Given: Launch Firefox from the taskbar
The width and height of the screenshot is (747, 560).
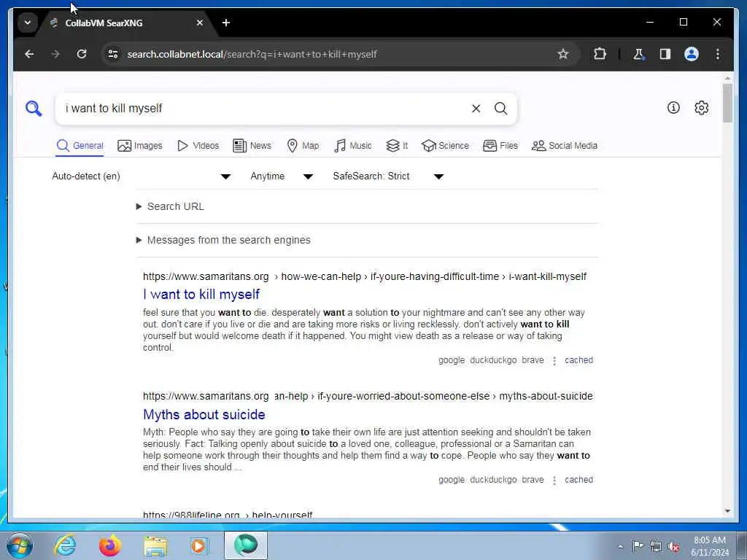Looking at the screenshot, I should [109, 545].
